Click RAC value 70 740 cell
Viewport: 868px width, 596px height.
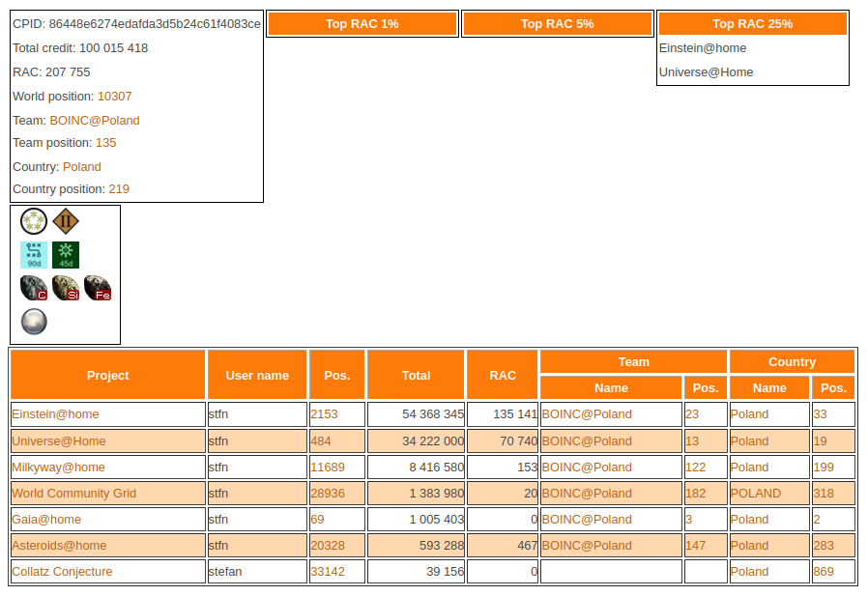[503, 441]
